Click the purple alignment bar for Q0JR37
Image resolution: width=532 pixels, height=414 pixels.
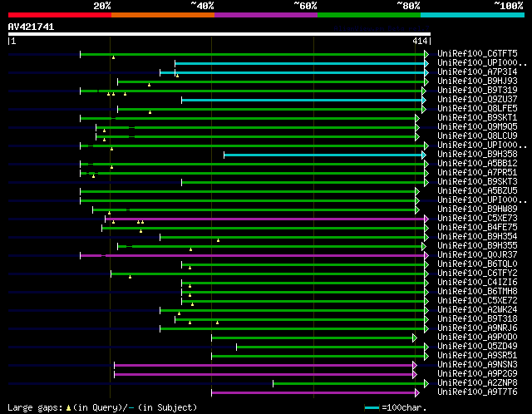click(x=253, y=256)
